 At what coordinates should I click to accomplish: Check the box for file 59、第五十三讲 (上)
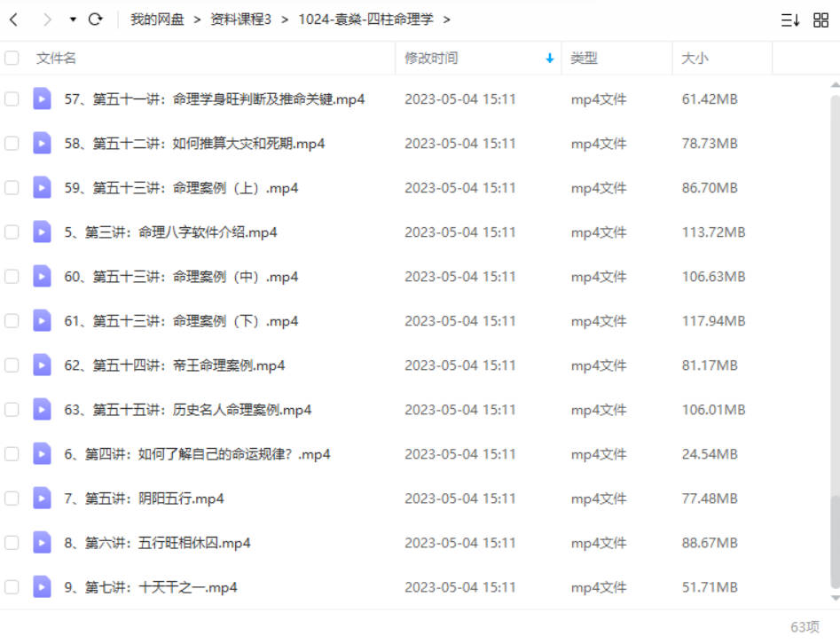pos(12,188)
